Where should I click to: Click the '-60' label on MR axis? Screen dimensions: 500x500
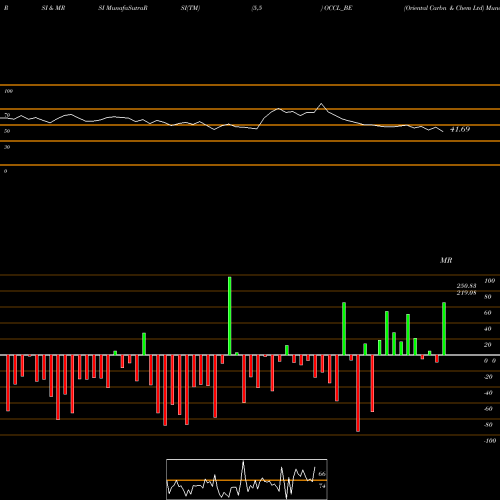[x=488, y=409]
